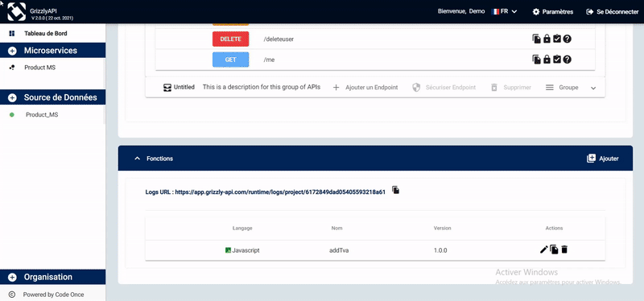Click the Product MS microservice icon
The width and height of the screenshot is (644, 301).
coord(12,68)
